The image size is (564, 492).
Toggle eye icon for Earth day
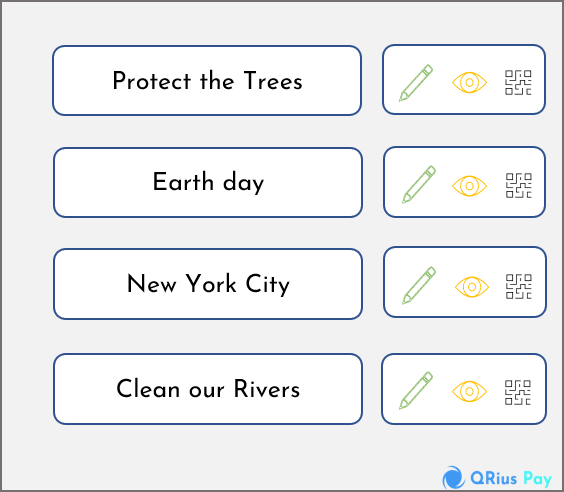pyautogui.click(x=469, y=186)
